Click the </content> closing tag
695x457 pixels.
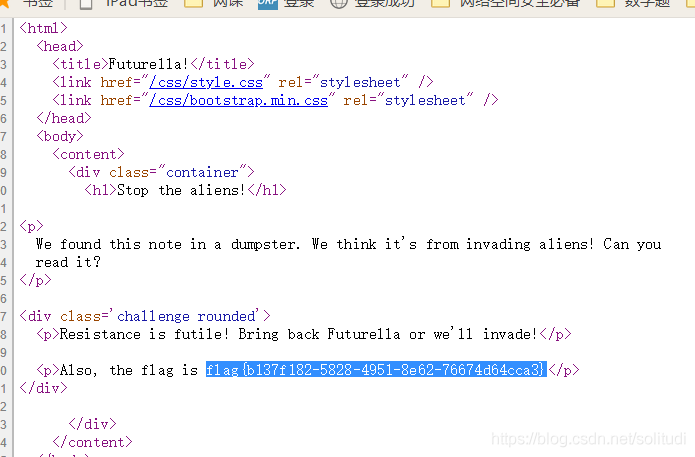pyautogui.click(x=92, y=442)
